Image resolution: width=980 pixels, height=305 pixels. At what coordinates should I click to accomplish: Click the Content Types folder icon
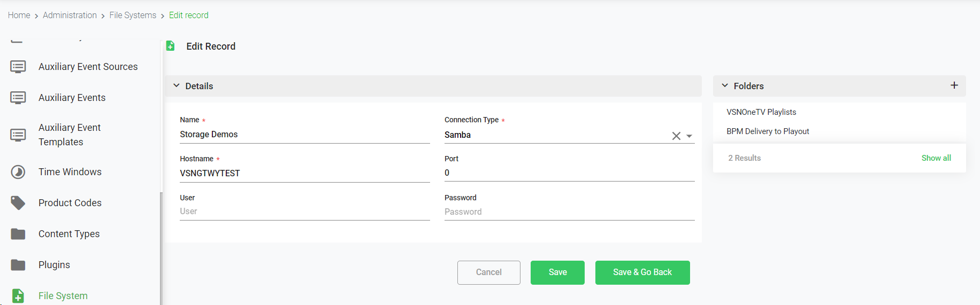point(18,234)
